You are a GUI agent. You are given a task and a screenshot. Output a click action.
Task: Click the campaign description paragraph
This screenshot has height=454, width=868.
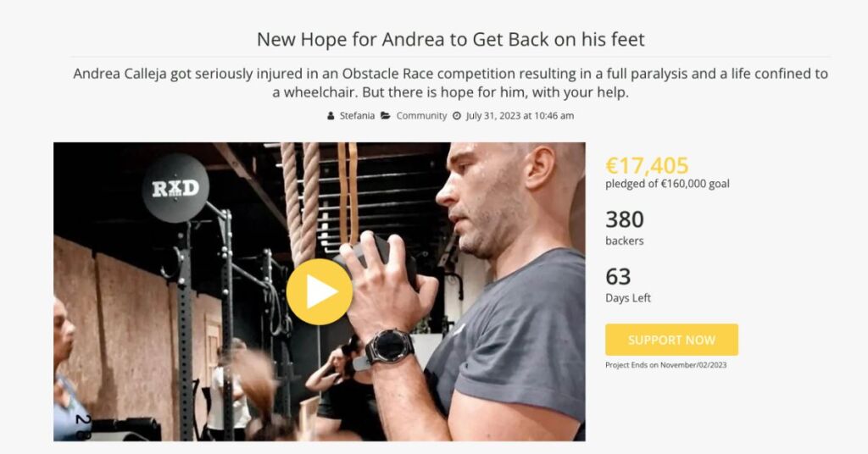click(x=451, y=82)
